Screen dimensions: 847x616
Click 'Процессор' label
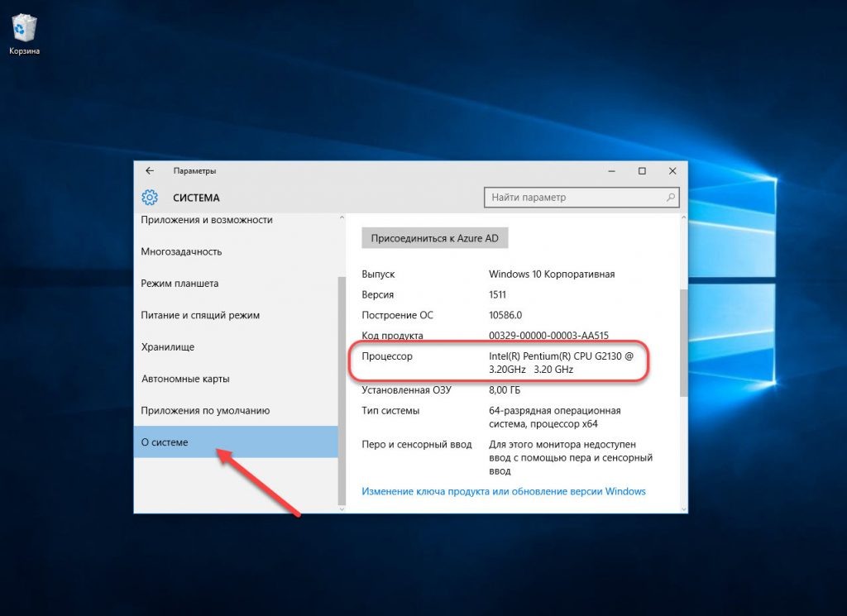point(387,356)
